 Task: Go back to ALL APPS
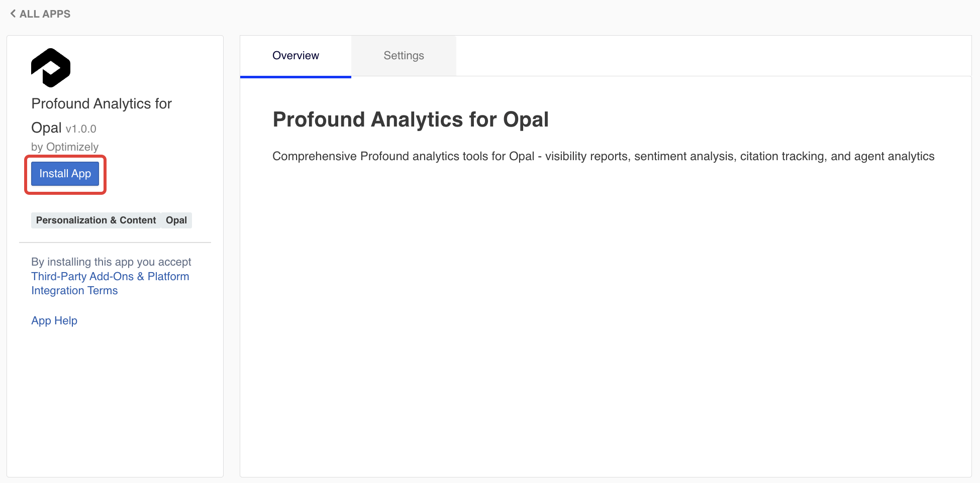click(x=44, y=14)
